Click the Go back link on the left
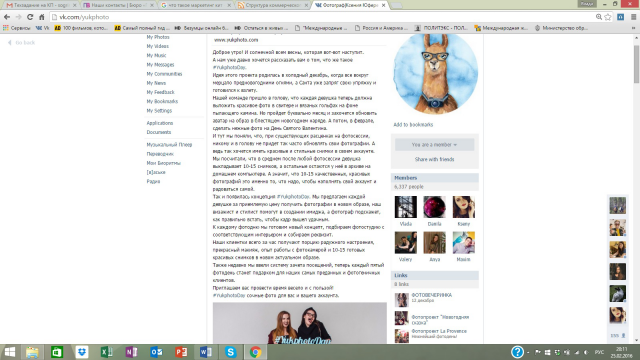640x360 pixels. tap(22, 42)
